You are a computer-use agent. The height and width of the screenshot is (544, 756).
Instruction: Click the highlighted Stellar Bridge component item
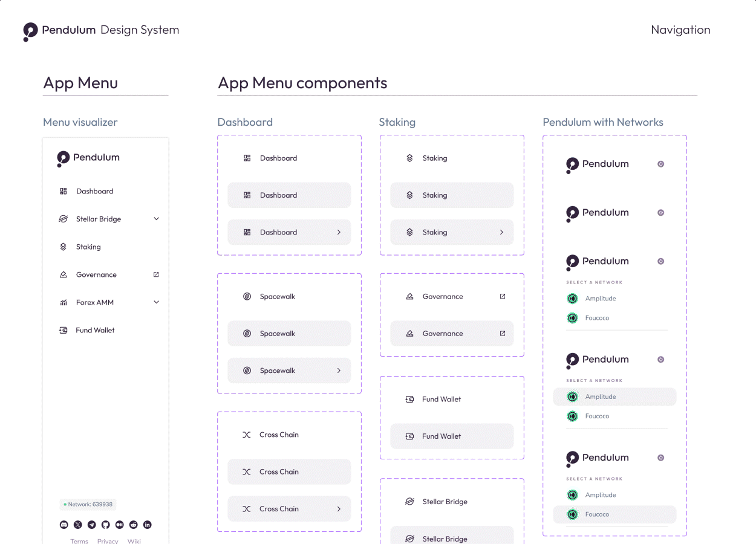coord(452,536)
